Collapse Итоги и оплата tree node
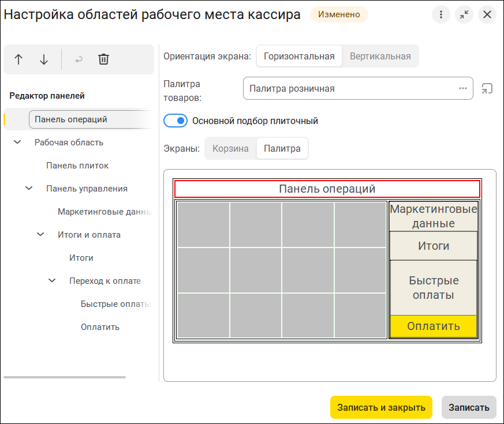This screenshot has height=424, width=504. coord(40,234)
